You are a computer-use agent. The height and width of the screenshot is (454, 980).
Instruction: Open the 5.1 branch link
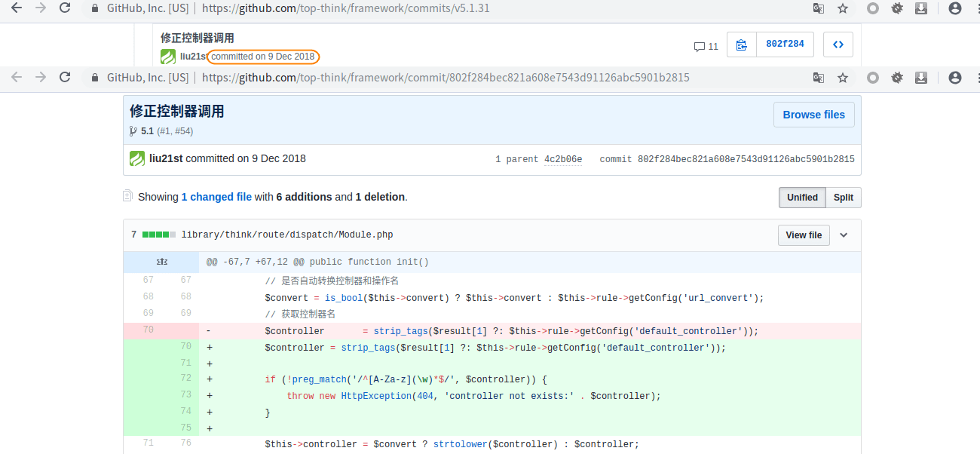(147, 131)
